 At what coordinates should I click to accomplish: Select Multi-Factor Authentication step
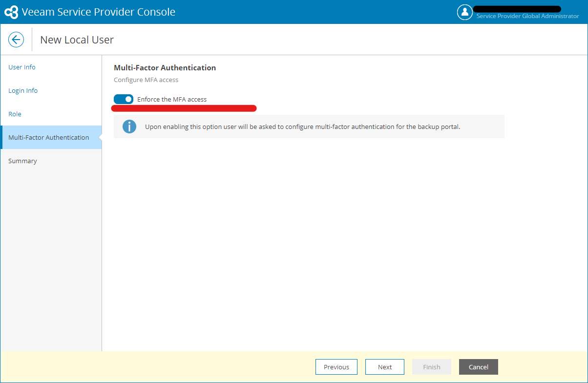[x=51, y=137]
